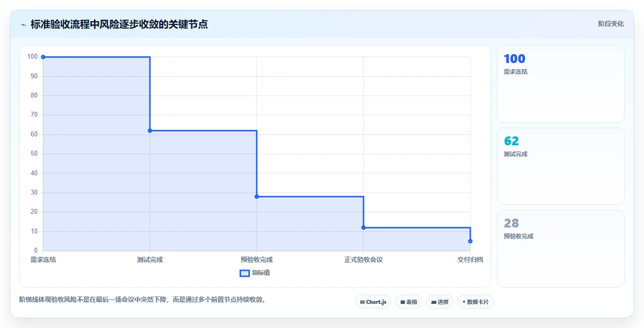This screenshot has width=644, height=328.
Task: Click the 进度 pill button
Action: click(x=440, y=302)
